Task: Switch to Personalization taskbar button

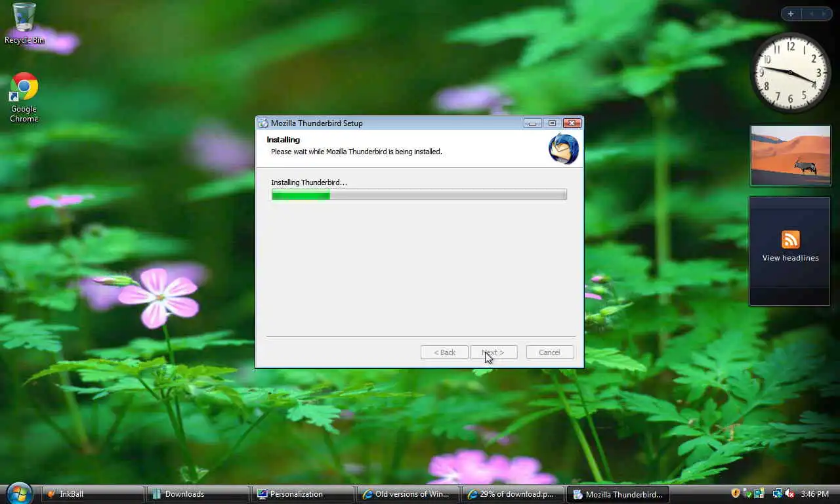Action: [303, 494]
